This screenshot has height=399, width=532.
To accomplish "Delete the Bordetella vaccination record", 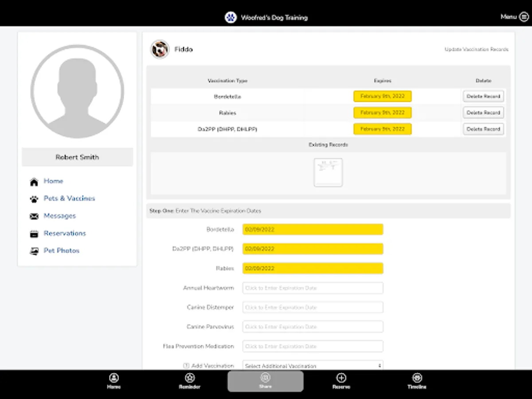I will 483,96.
